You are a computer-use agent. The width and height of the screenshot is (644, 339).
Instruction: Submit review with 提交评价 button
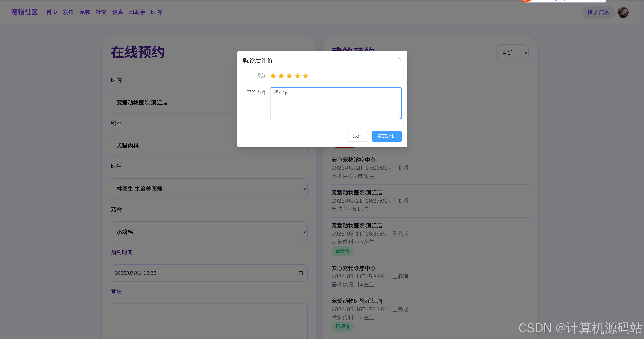tap(387, 136)
